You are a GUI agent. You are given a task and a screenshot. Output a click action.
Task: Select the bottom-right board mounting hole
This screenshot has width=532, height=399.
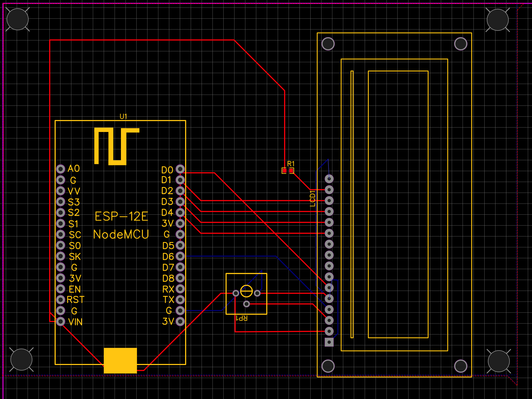[499, 361]
